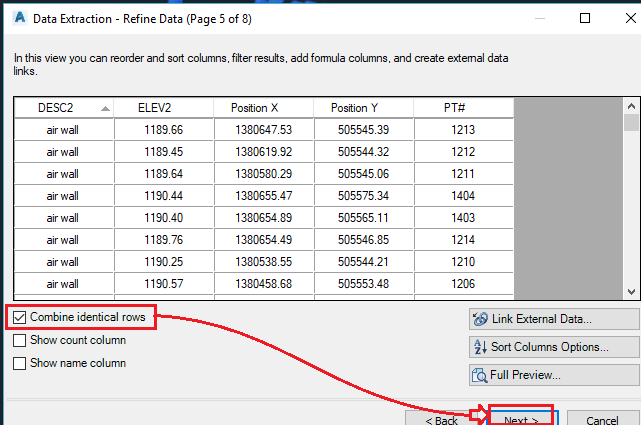Select Position X cell 1380538.55
The height and width of the screenshot is (425, 641).
pyautogui.click(x=264, y=262)
